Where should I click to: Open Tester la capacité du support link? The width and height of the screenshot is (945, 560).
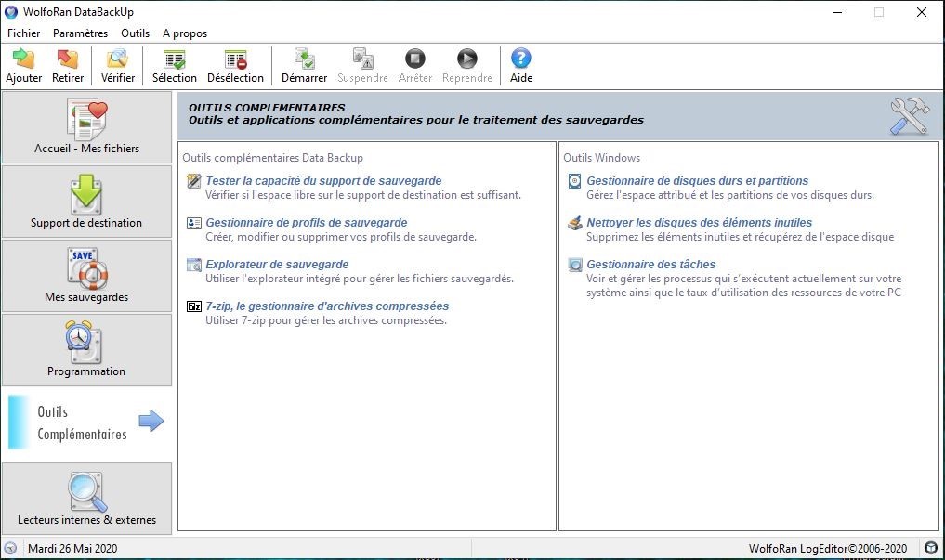323,181
